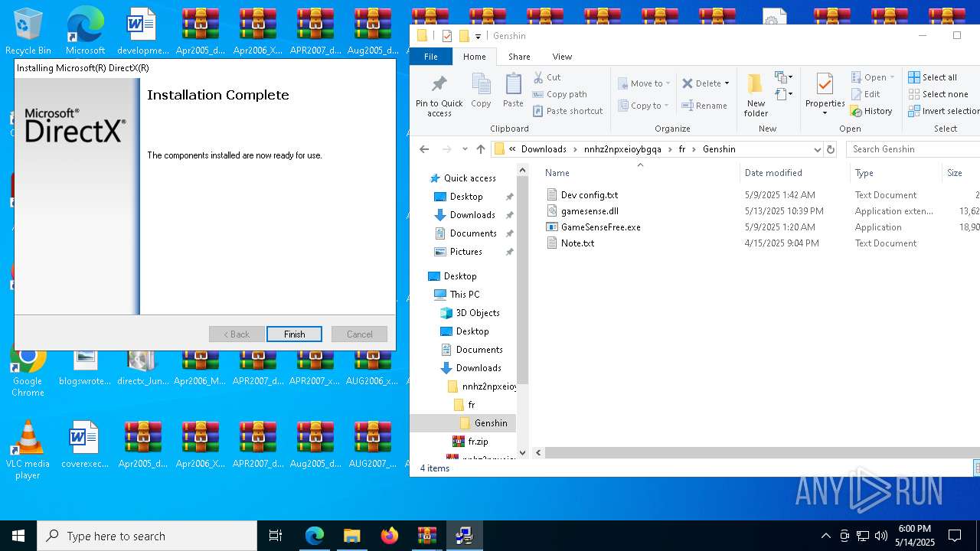Click the New folder icon
Viewport: 980px width, 551px height.
(756, 96)
